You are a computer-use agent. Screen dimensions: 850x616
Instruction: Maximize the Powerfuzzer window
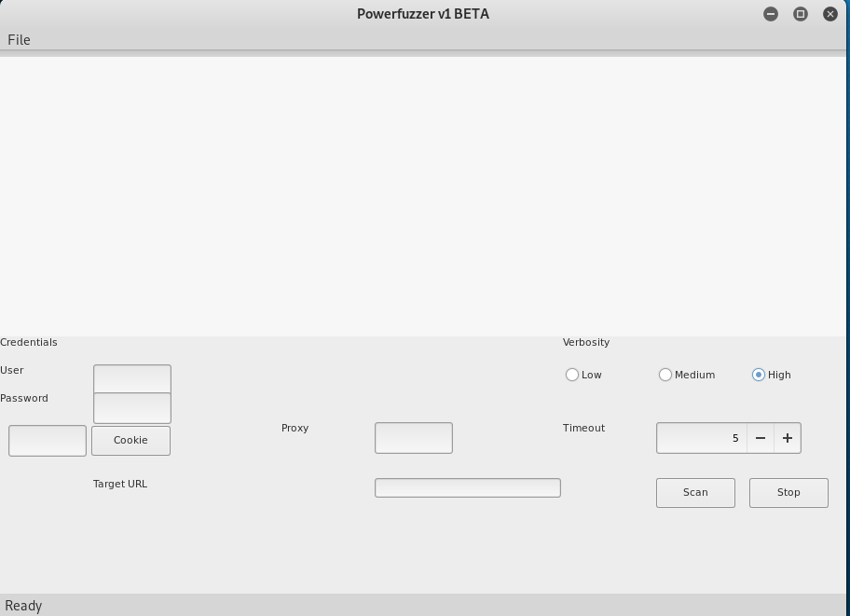coord(800,14)
